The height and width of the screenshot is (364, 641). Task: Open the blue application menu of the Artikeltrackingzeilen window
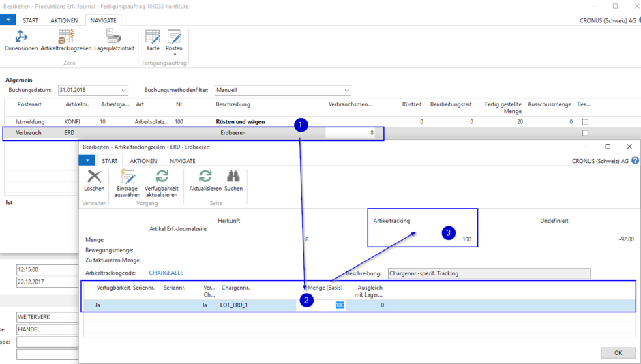click(x=87, y=160)
